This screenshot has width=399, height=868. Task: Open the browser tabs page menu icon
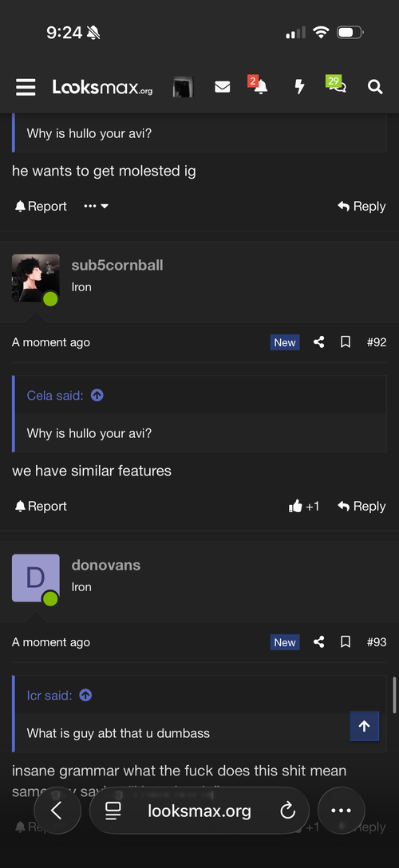[x=113, y=811]
